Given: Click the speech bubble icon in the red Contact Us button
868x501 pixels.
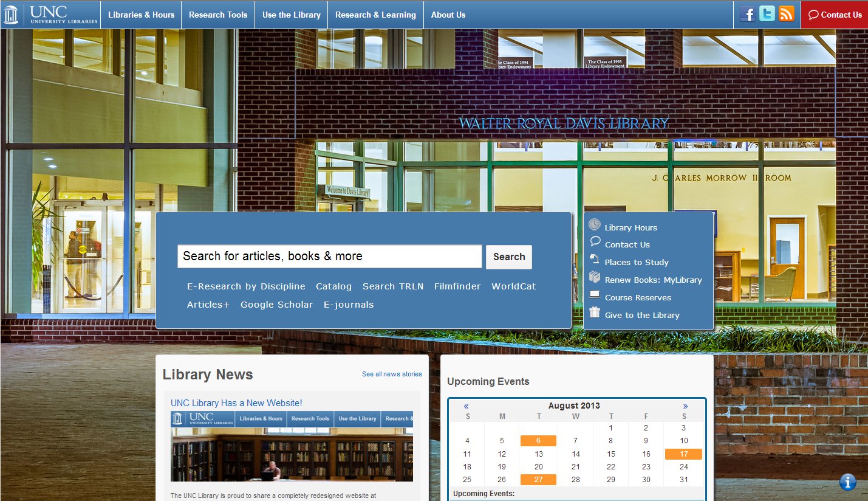Looking at the screenshot, I should [814, 15].
